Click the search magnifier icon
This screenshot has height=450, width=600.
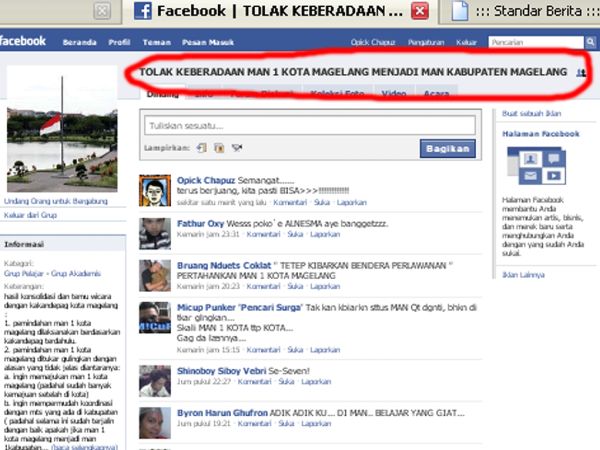[x=590, y=42]
